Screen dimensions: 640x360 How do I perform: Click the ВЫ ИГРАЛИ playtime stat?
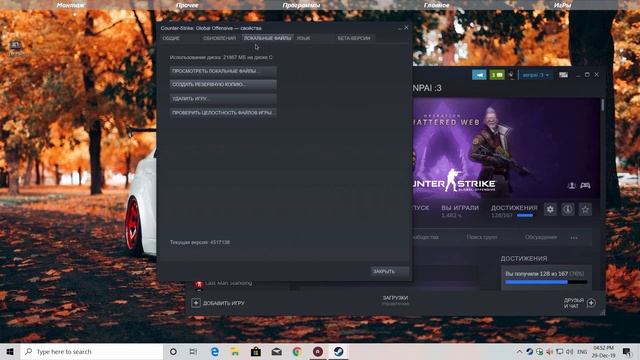(x=460, y=211)
